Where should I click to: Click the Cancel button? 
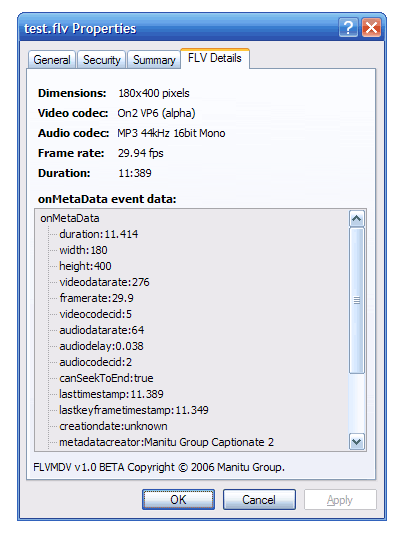coord(259,499)
